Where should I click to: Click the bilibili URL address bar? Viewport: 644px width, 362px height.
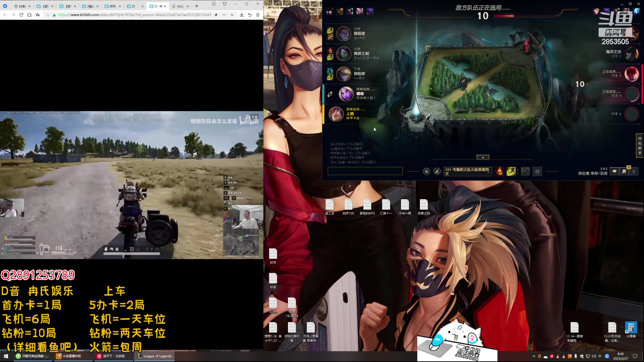coord(134,15)
